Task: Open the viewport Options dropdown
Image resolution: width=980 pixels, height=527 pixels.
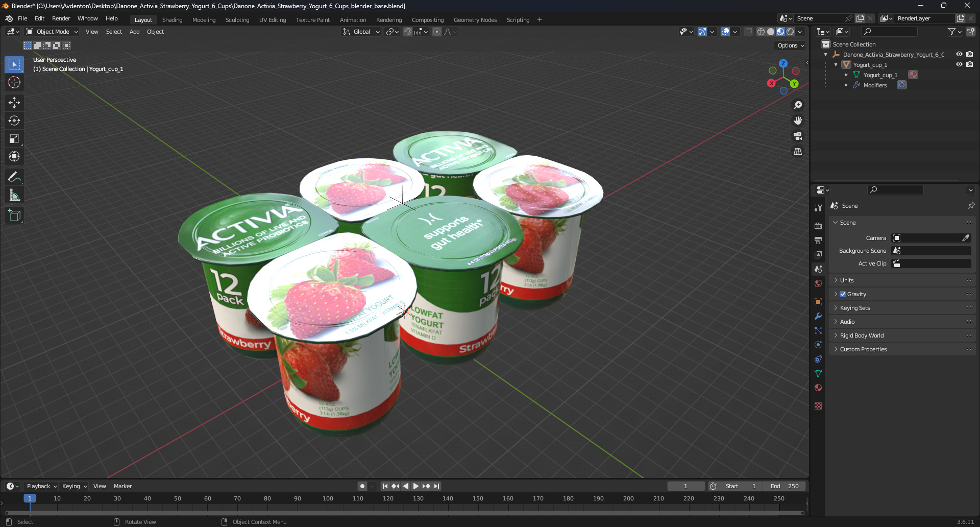Action: (791, 45)
